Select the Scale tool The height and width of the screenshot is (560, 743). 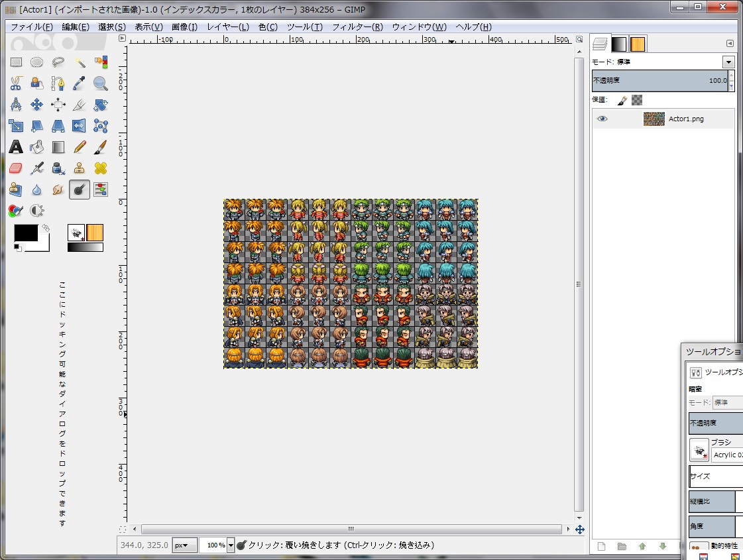(16, 126)
